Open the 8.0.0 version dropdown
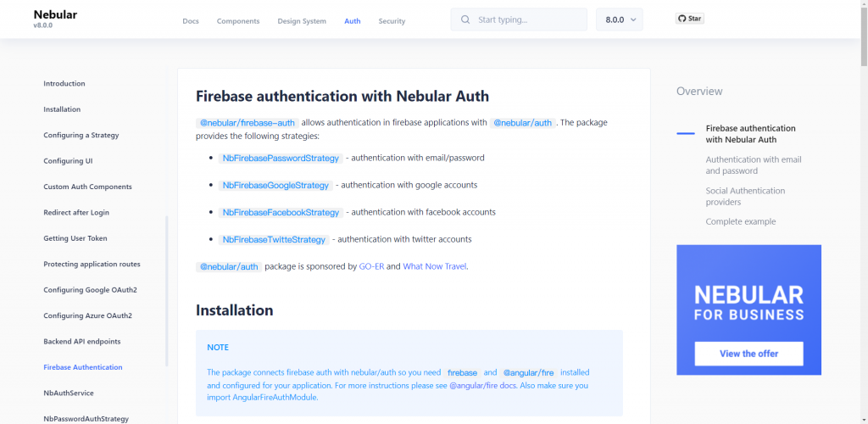 620,20
